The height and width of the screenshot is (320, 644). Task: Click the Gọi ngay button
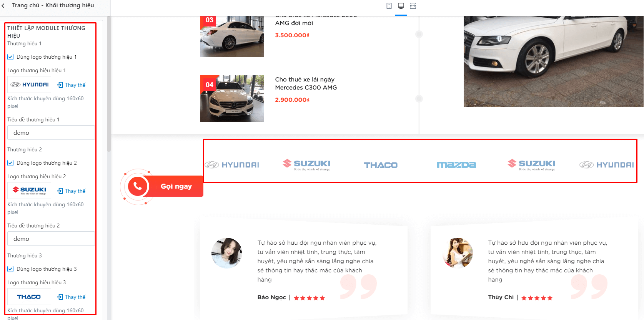point(176,186)
